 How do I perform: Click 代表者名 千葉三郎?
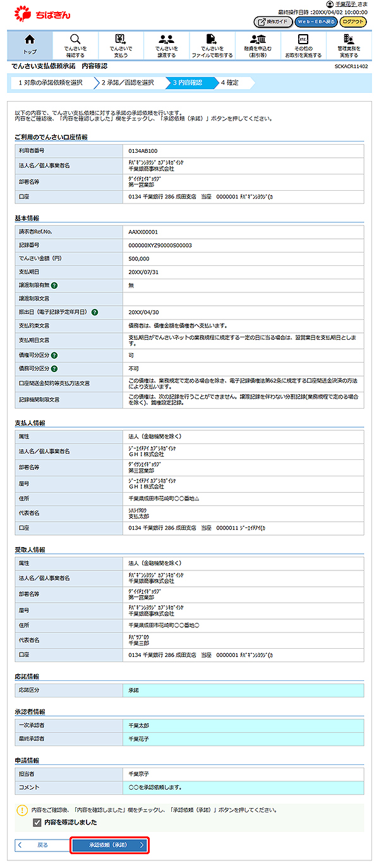coord(139,642)
